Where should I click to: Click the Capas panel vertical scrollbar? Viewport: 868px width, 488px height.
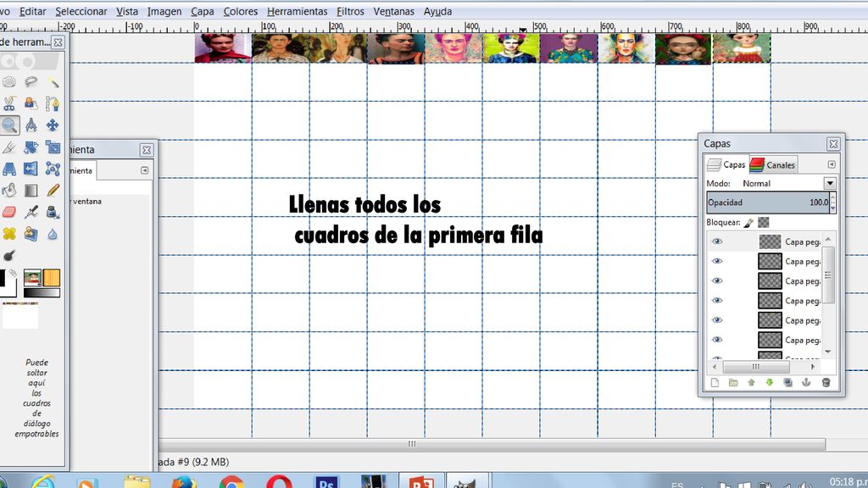(828, 275)
